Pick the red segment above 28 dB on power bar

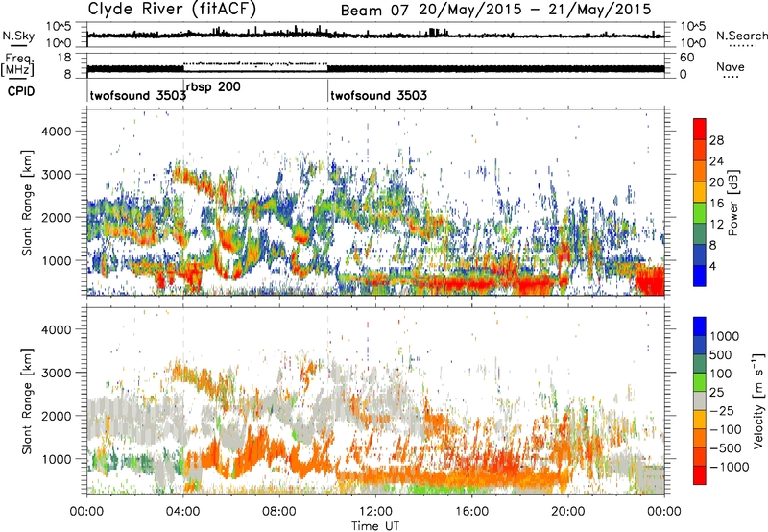[x=700, y=129]
